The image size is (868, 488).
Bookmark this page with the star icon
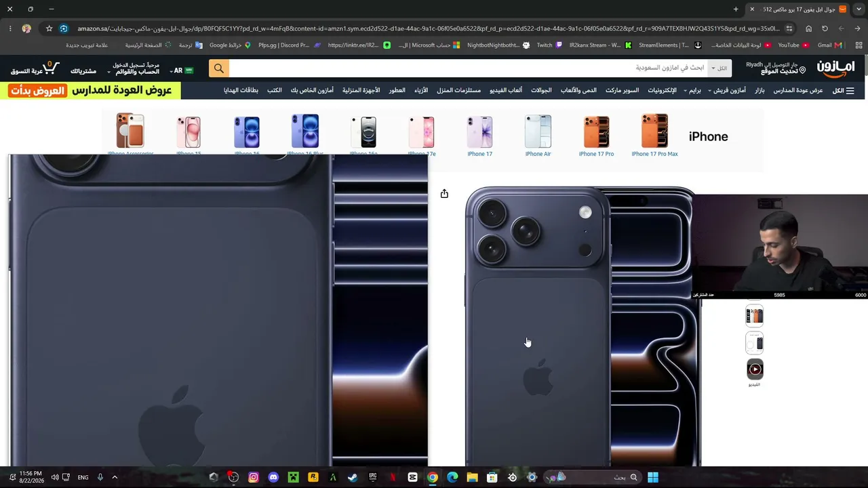point(49,28)
